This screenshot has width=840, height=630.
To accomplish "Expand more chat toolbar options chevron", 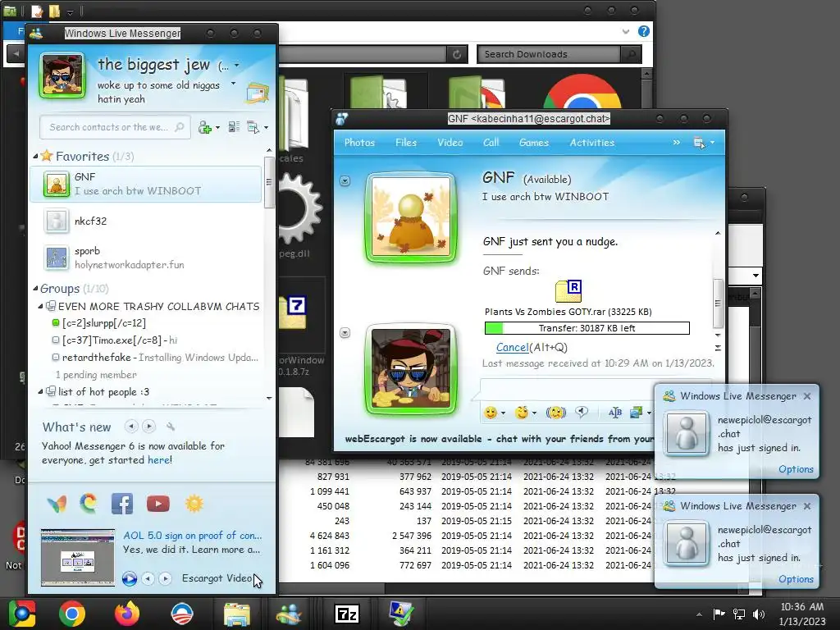I will [x=677, y=143].
